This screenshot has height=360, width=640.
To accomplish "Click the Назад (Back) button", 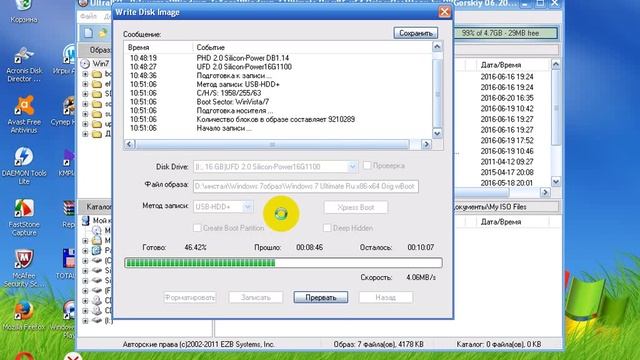I will 385,297.
